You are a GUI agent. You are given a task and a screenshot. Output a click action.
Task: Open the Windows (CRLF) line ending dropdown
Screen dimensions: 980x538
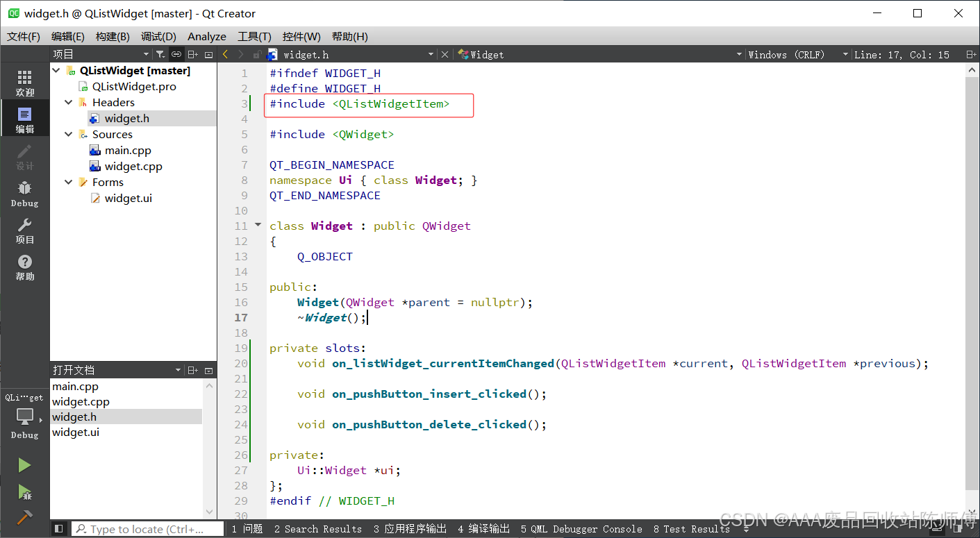coord(845,54)
